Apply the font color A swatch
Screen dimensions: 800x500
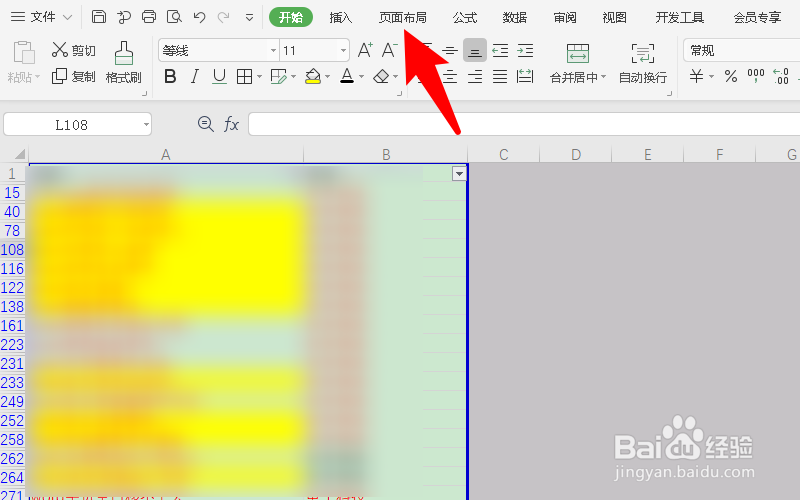347,77
